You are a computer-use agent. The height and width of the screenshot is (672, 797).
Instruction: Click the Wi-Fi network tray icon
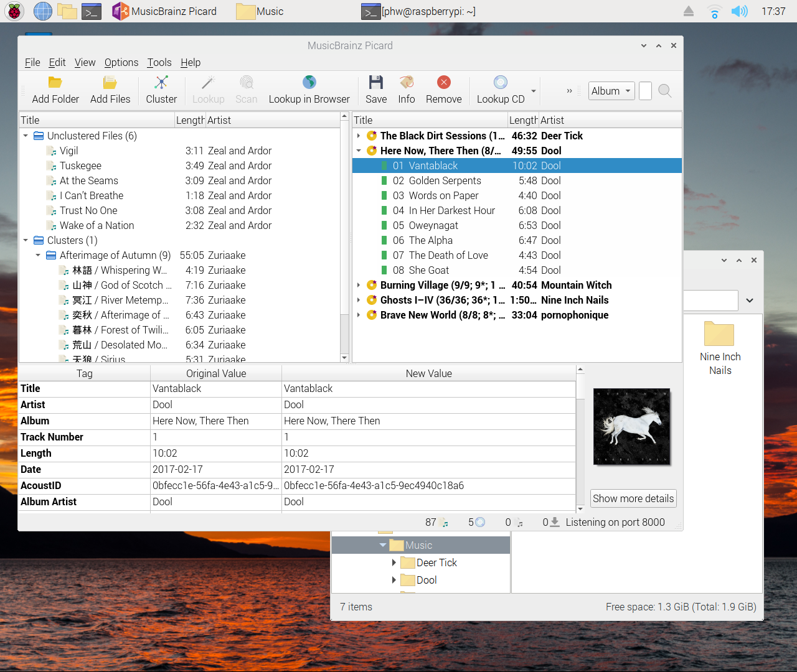714,11
